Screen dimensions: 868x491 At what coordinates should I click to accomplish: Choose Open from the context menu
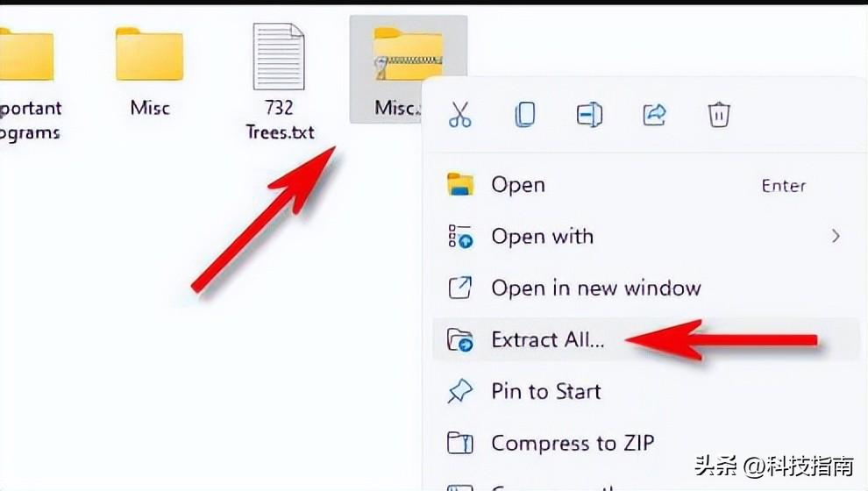coord(645,185)
